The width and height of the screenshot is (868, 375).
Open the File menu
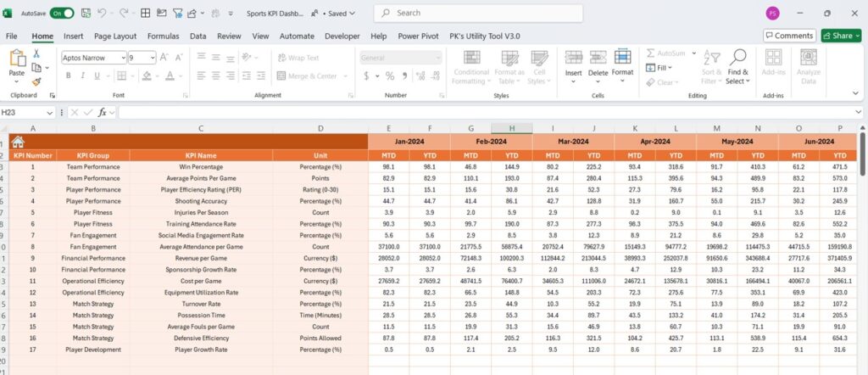11,36
